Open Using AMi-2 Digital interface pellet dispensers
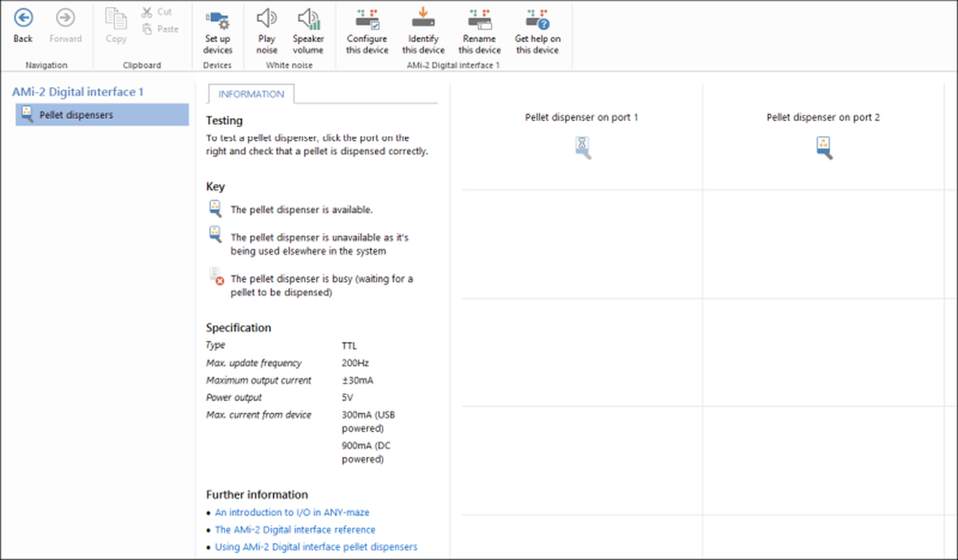 (316, 547)
